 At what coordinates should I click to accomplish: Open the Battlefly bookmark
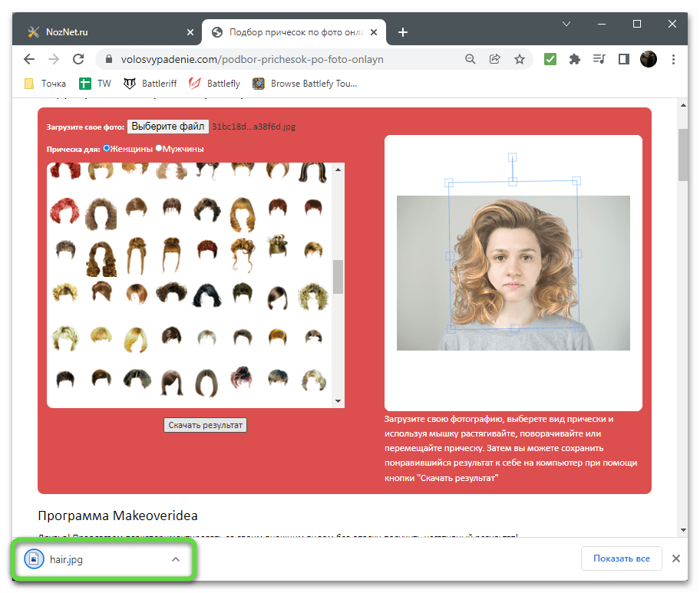[x=215, y=84]
